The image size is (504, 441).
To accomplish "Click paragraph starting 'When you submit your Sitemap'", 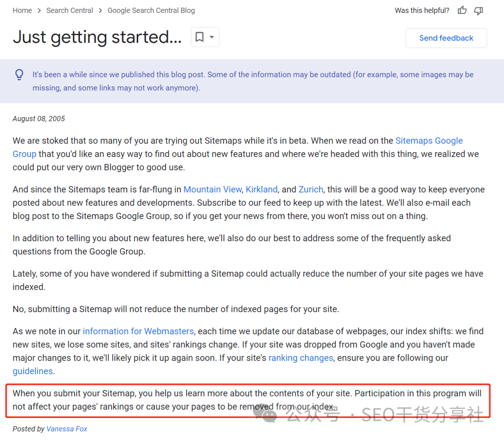I will click(x=247, y=400).
